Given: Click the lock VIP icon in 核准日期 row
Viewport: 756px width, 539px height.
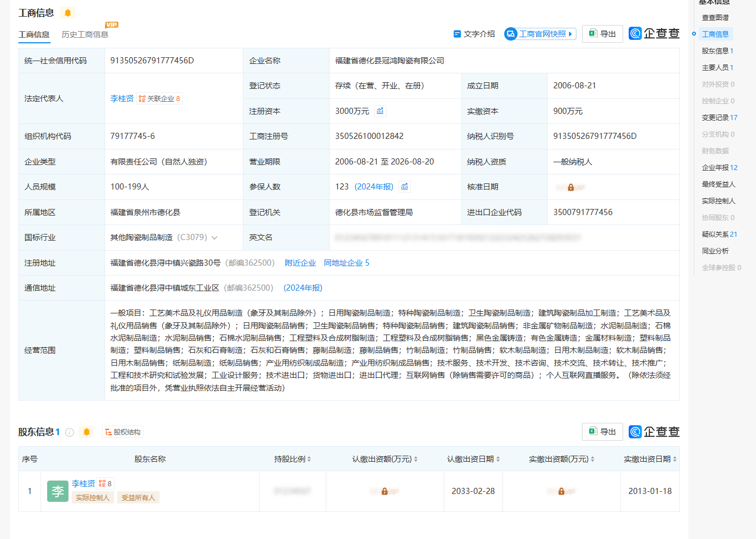Looking at the screenshot, I should (570, 187).
